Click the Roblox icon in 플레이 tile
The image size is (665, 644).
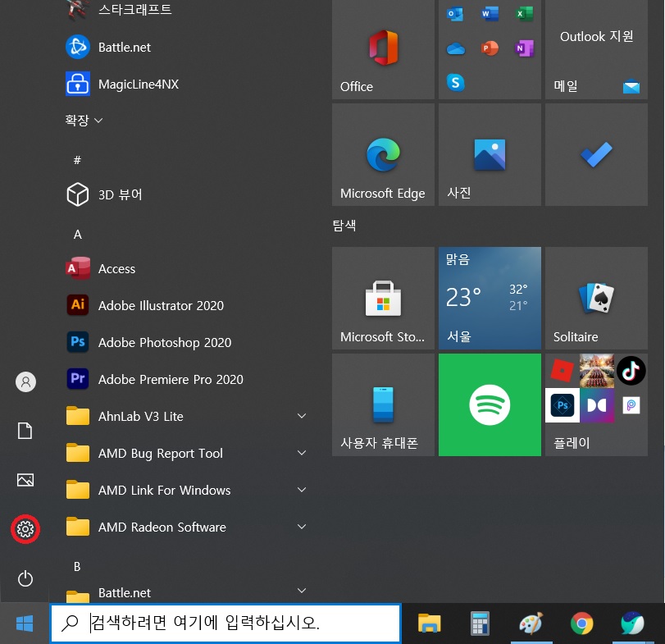562,370
